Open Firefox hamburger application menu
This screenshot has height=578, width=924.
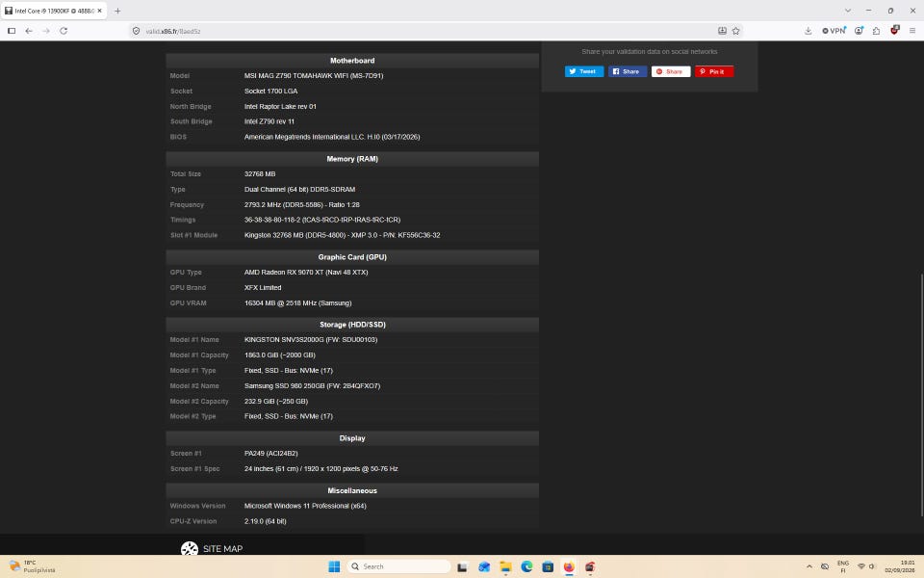pos(912,31)
